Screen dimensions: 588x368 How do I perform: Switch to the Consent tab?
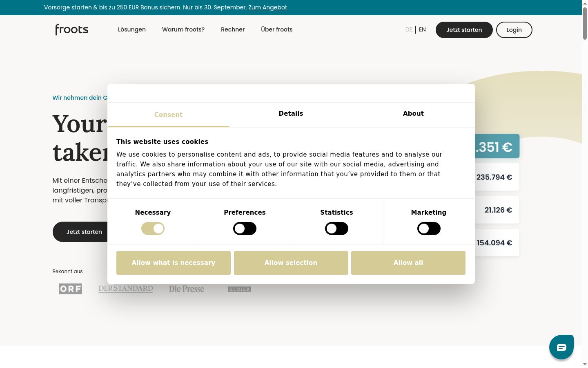tap(168, 115)
